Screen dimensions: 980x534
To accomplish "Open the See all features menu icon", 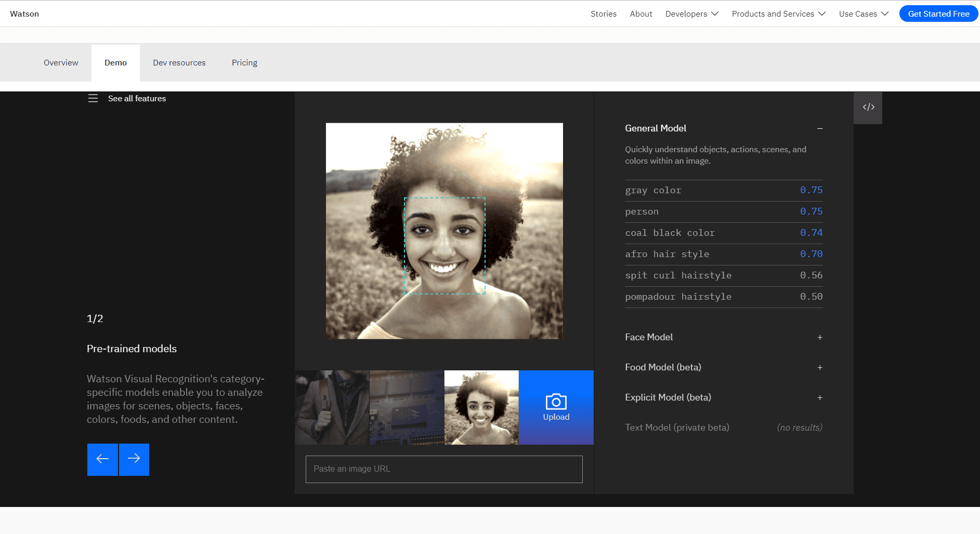I will pos(93,98).
